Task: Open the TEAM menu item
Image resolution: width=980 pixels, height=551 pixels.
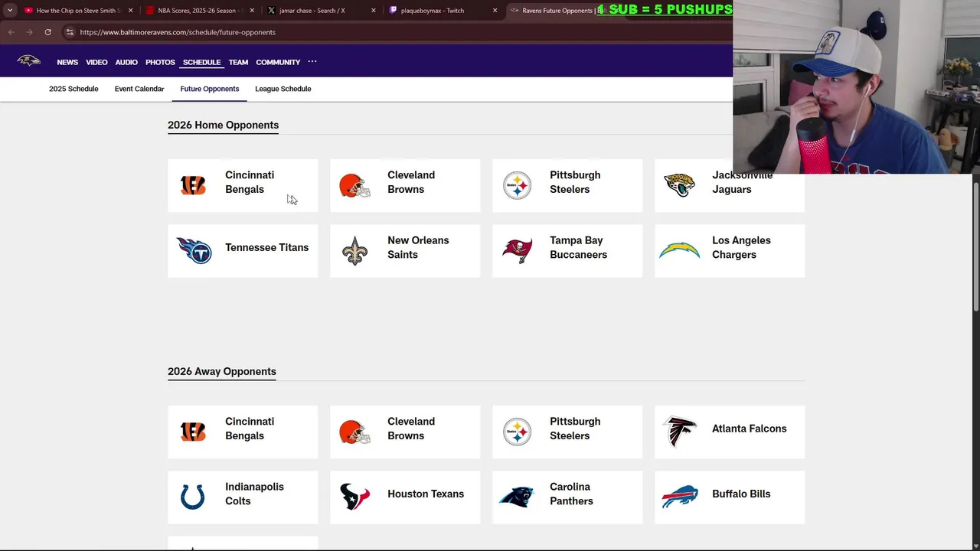Action: pyautogui.click(x=238, y=62)
